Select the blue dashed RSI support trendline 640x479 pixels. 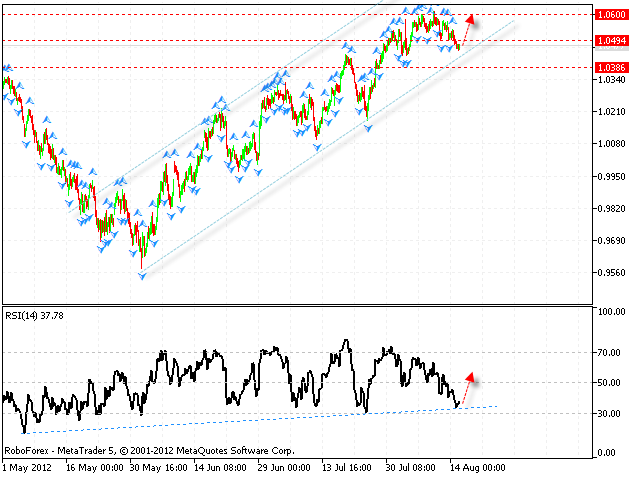pos(250,417)
